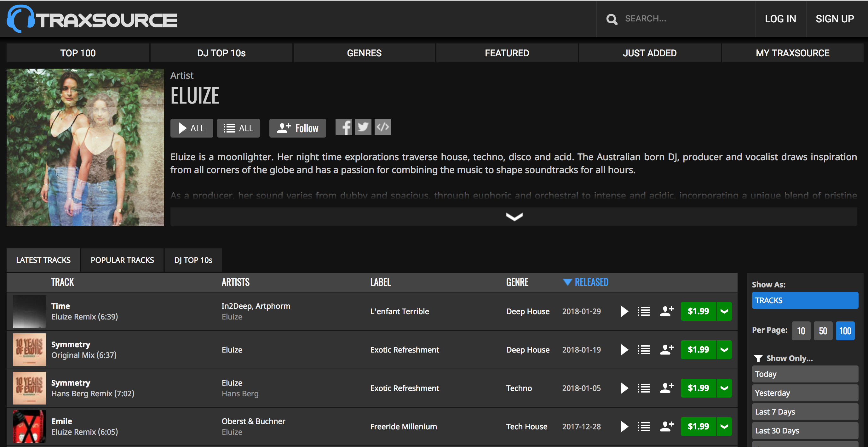
Task: Follow artist icon on Emile row
Action: (666, 427)
